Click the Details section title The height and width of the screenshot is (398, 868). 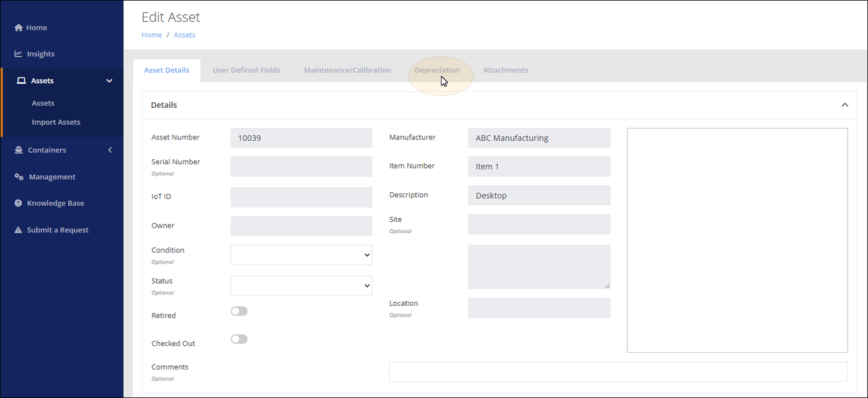tap(164, 105)
